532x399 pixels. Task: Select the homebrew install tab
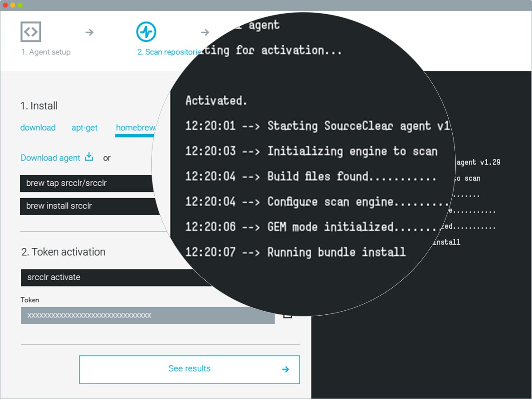pos(135,128)
